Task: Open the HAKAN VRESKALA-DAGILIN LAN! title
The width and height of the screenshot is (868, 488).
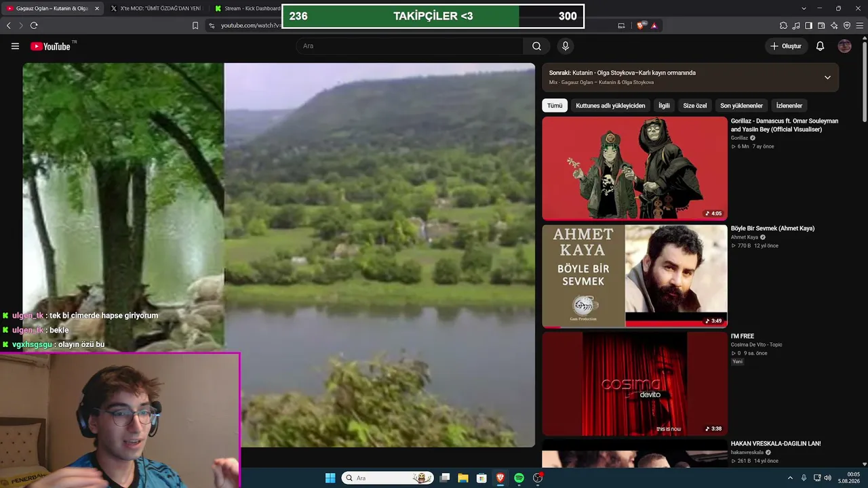Action: tap(776, 443)
